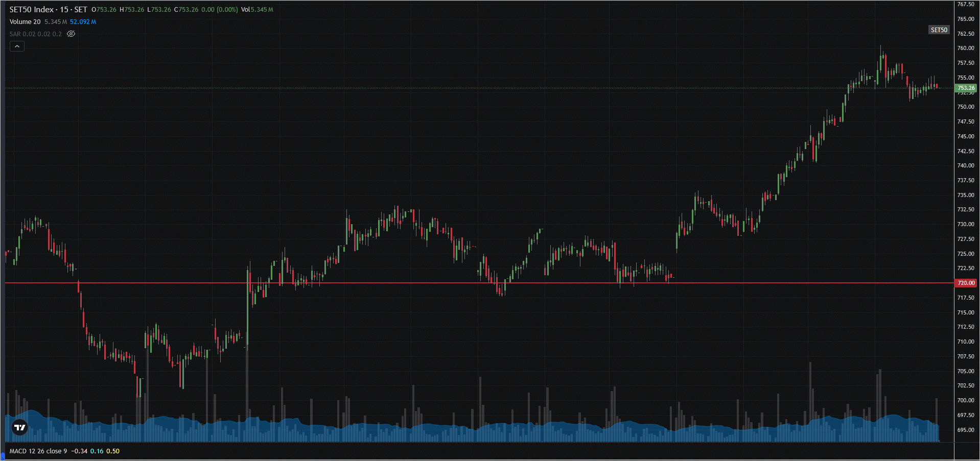Click the 750.00 price axis label

pyautogui.click(x=966, y=107)
